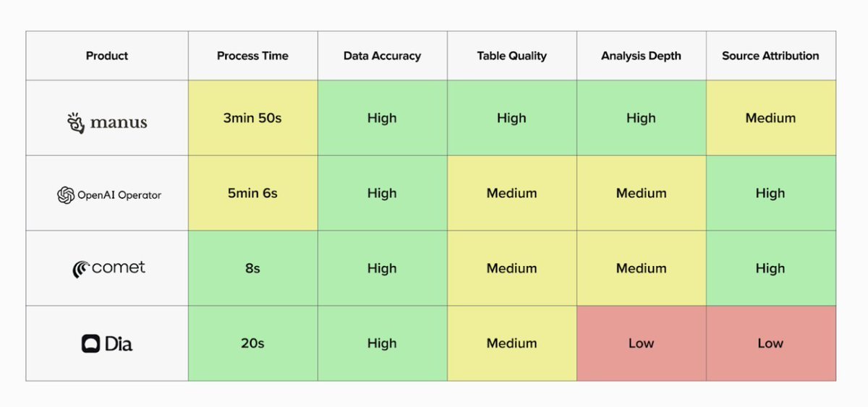868x407 pixels.
Task: Click the Source Attribution header
Action: click(x=770, y=56)
